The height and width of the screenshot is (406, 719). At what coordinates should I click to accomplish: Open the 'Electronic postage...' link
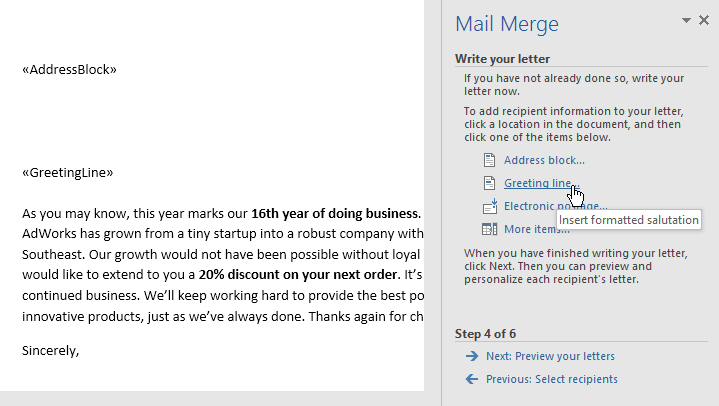point(530,206)
